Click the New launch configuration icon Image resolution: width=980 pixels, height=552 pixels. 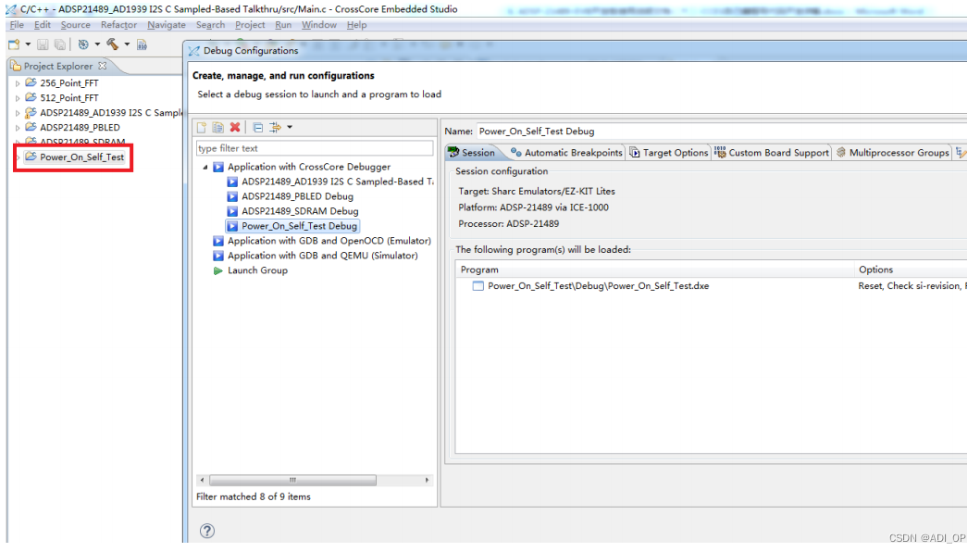201,128
